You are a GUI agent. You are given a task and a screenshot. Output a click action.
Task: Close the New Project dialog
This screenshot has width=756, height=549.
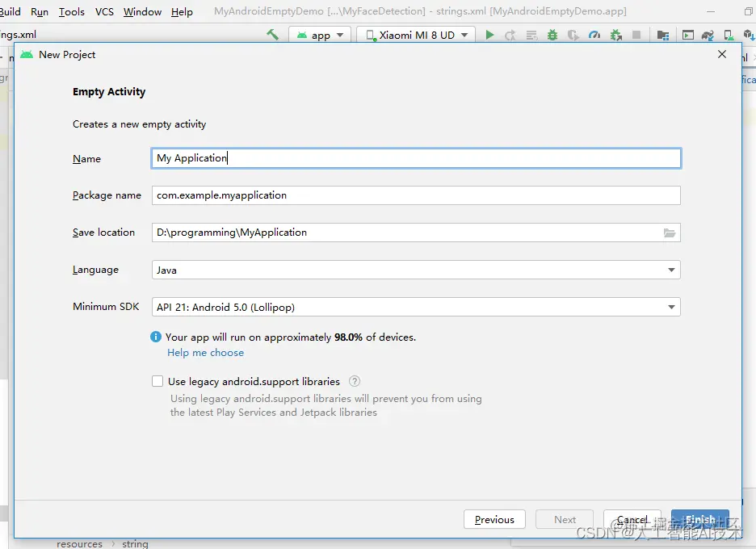point(722,54)
